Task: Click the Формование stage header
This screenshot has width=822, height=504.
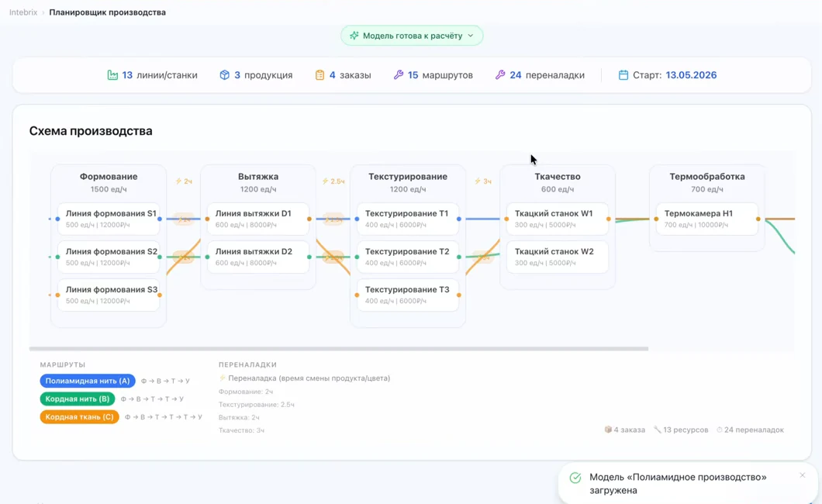Action: 109,177
